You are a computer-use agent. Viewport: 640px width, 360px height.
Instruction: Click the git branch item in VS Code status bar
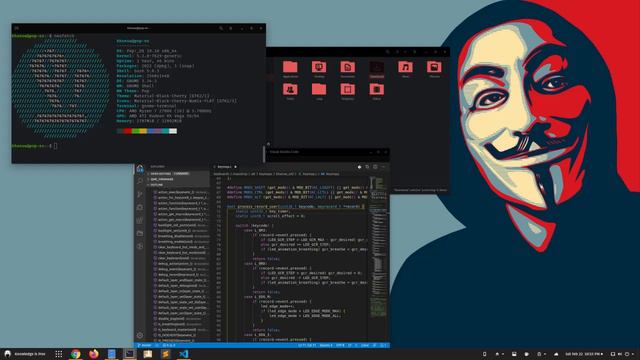144,345
